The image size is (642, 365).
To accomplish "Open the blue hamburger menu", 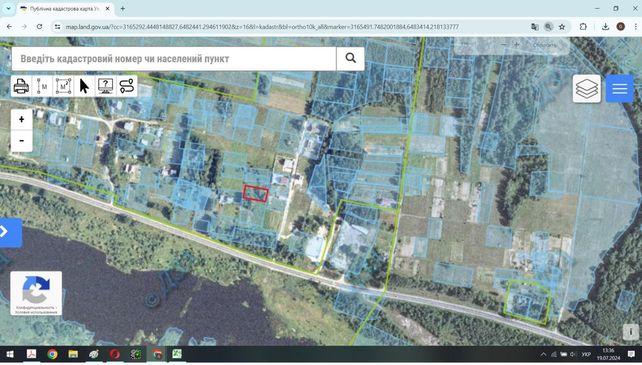I will pos(619,88).
